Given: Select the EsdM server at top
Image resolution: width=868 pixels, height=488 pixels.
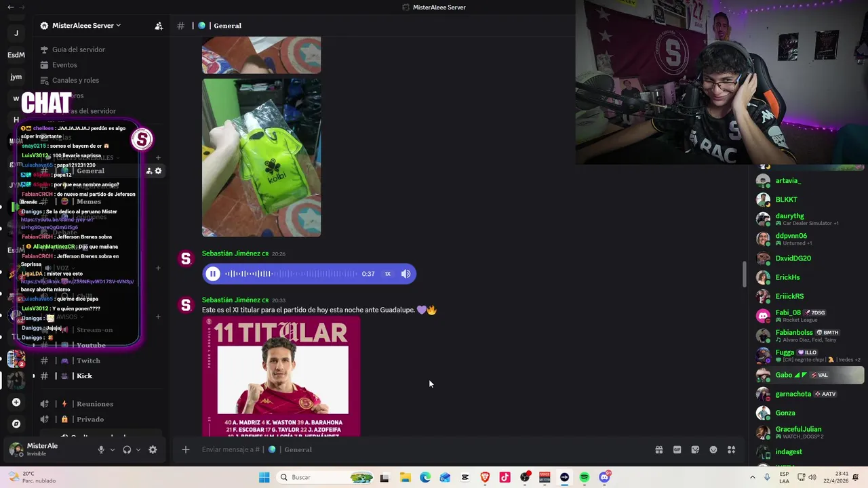Looking at the screenshot, I should coord(16,55).
